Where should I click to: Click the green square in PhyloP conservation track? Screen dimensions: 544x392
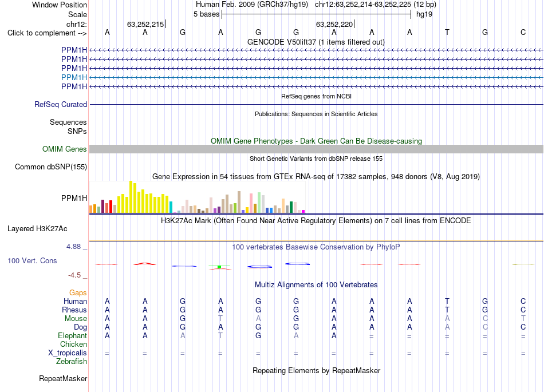coord(219,267)
